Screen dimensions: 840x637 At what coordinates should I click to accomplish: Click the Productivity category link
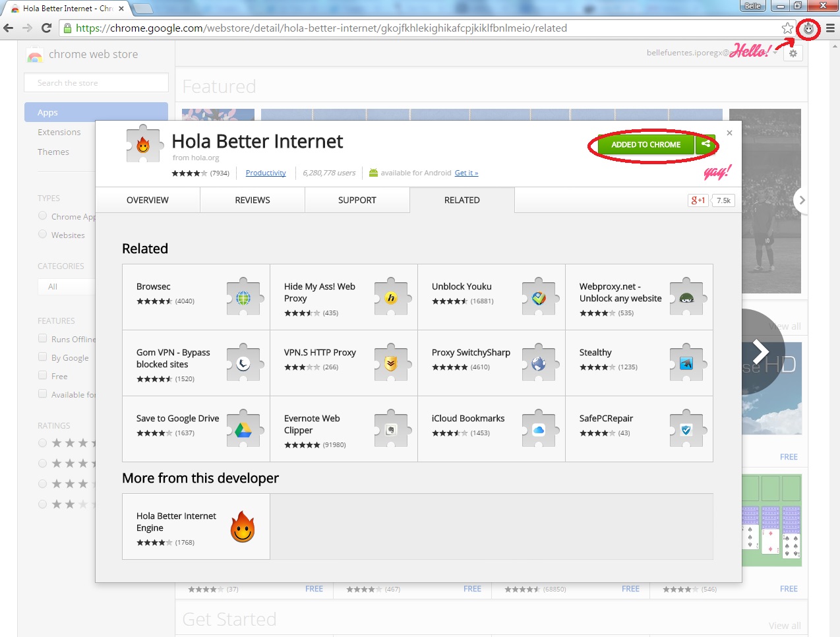pos(266,173)
